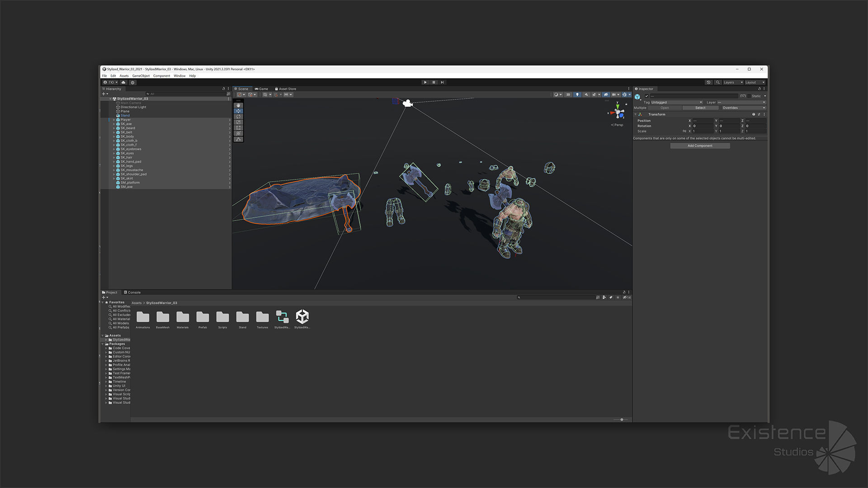Viewport: 868px width, 488px height.
Task: Adjust the project icon size slider
Action: click(x=622, y=419)
